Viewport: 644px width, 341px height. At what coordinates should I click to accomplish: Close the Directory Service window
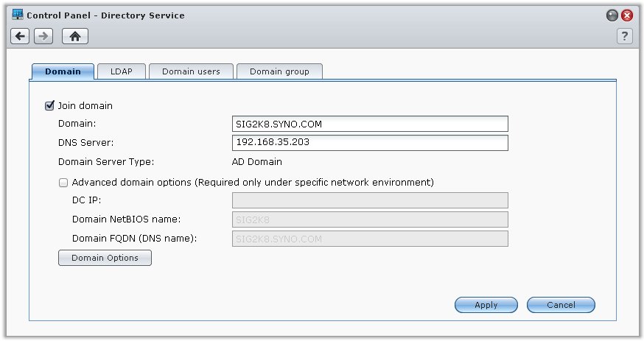(x=627, y=15)
